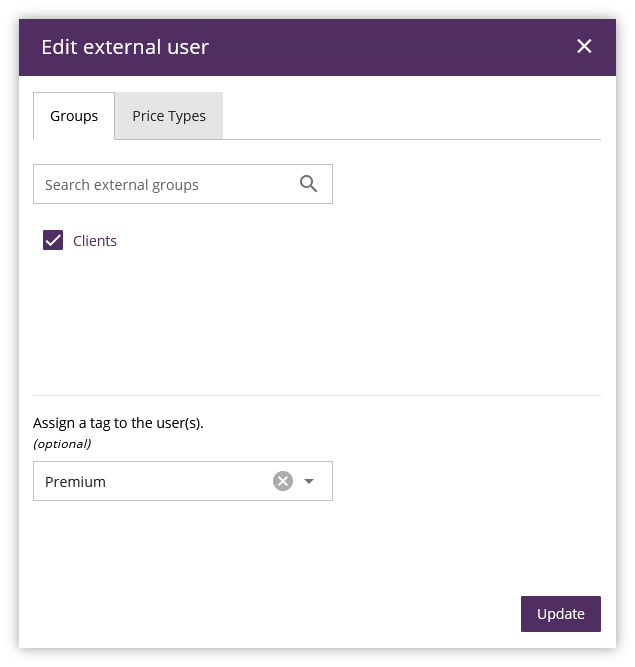Click the (optional) hint text
This screenshot has width=635, height=667.
pyautogui.click(x=62, y=443)
